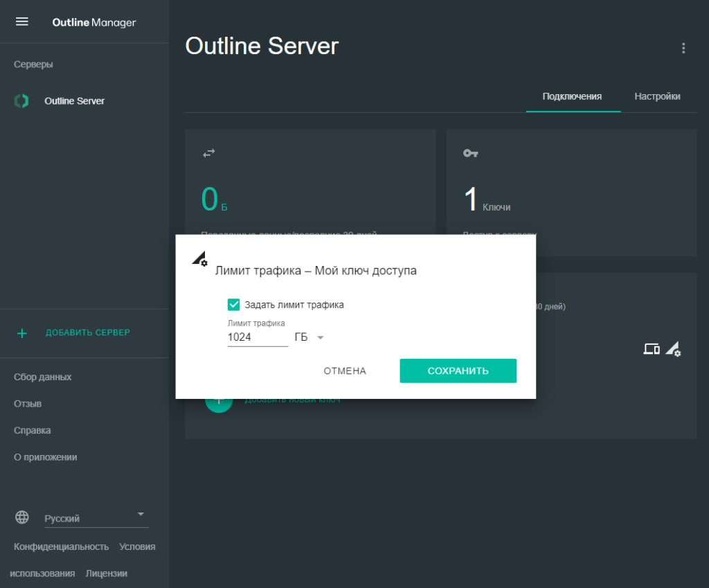Image resolution: width=709 pixels, height=588 pixels.
Task: Click the Outline Server shield icon
Action: (21, 101)
